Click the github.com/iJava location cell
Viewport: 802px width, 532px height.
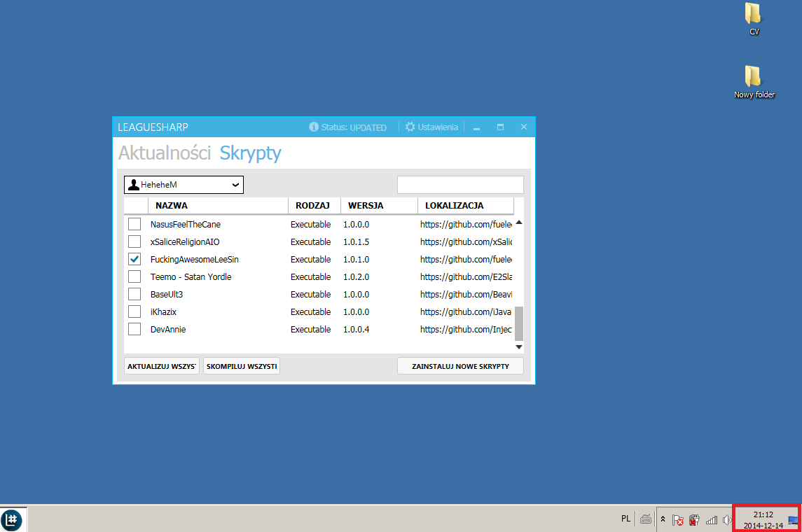466,311
